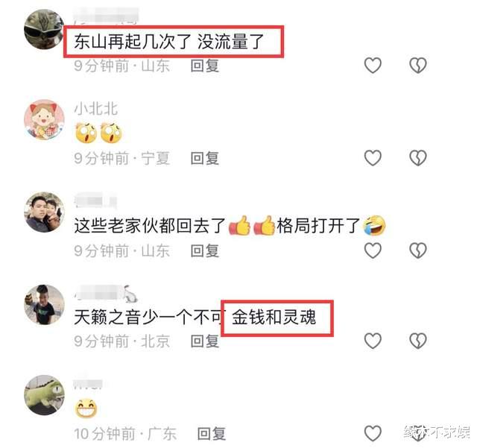Open the boy avatar beside 天籁之音 comment

45,305
